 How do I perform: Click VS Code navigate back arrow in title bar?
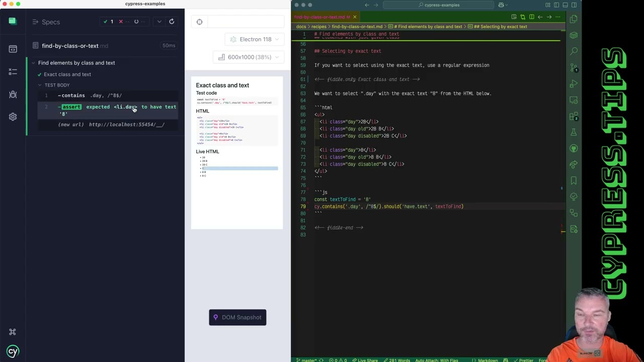[x=367, y=5]
